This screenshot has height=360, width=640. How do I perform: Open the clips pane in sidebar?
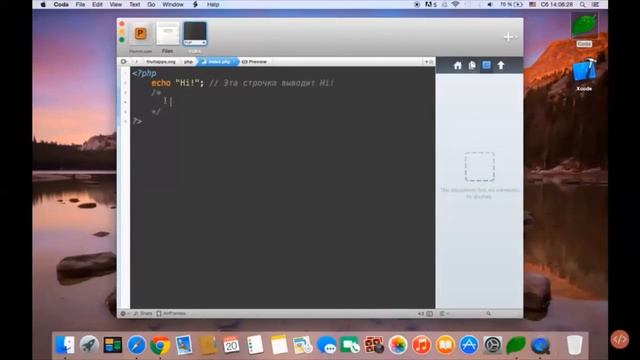point(472,65)
